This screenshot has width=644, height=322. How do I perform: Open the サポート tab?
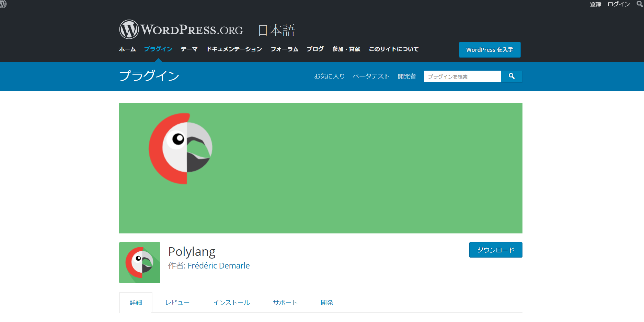[x=285, y=303]
